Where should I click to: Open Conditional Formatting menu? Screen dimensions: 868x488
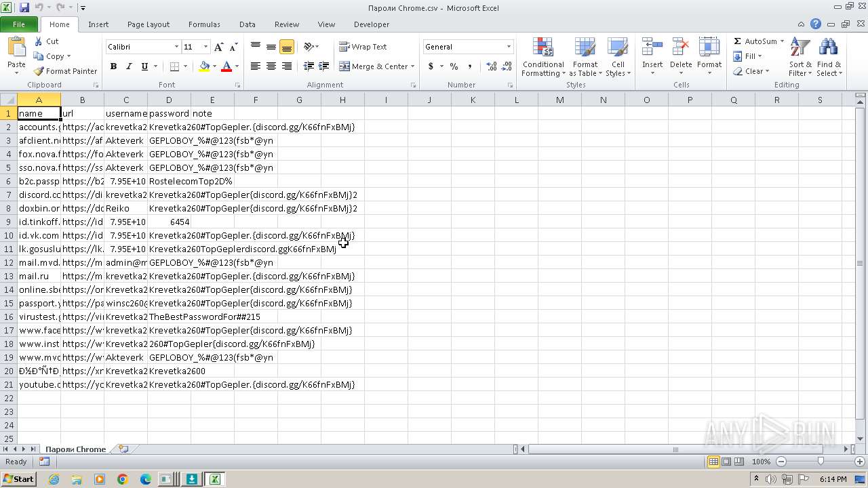pos(543,57)
